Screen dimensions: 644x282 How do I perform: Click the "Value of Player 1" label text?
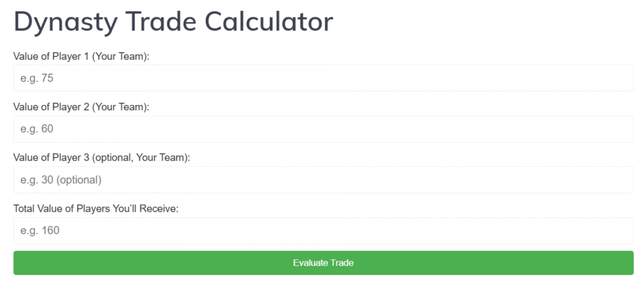(52, 57)
